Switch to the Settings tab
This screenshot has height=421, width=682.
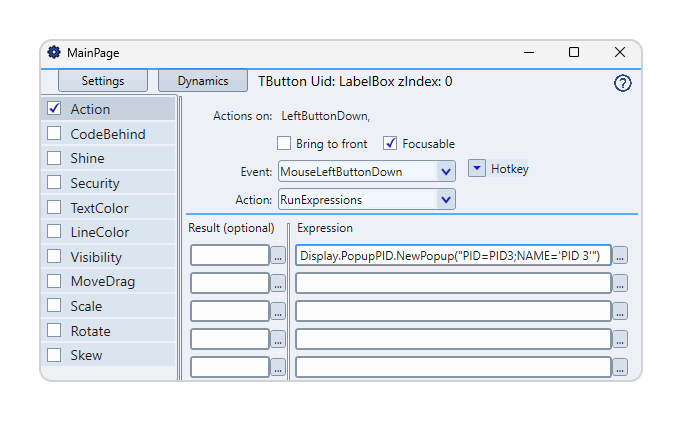point(103,81)
